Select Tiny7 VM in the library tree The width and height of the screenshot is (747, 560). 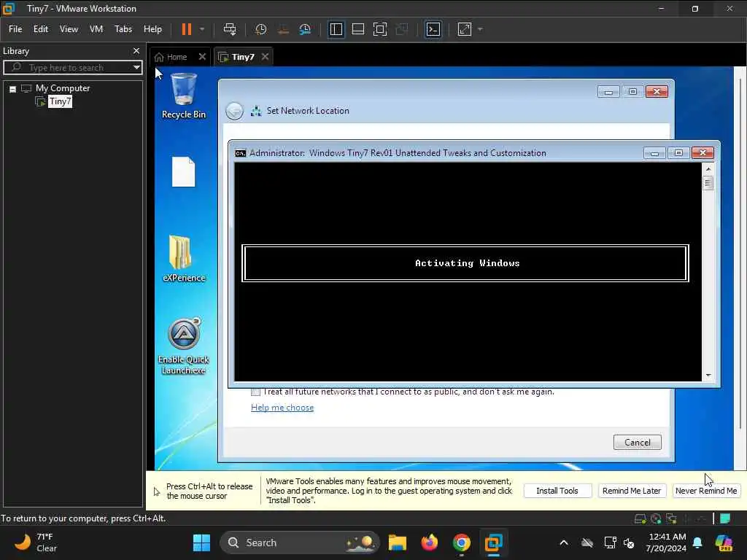[60, 101]
